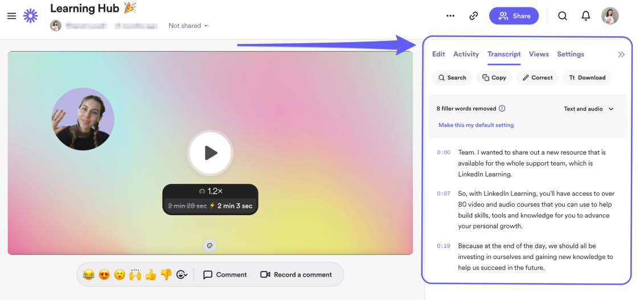Click Make this my default setting
Image resolution: width=644 pixels, height=300 pixels.
[x=476, y=125]
